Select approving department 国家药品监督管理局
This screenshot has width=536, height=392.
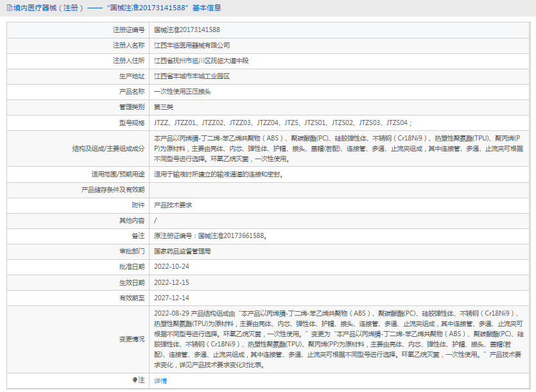(x=182, y=251)
